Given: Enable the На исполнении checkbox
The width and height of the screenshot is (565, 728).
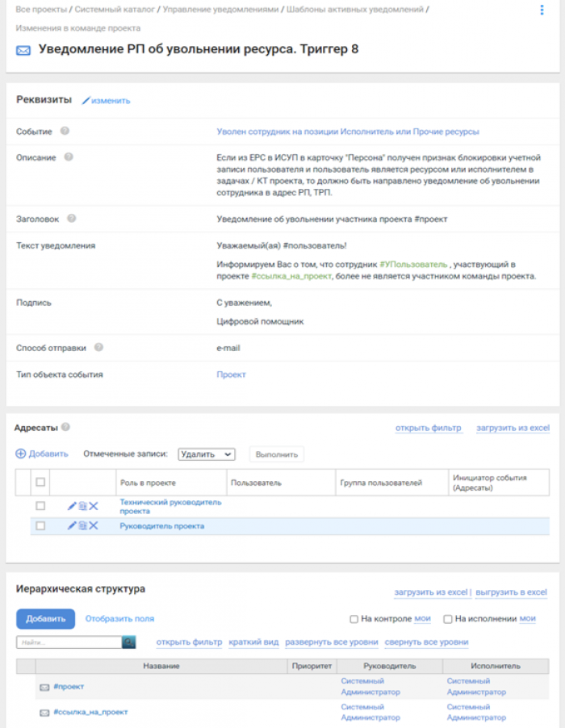Looking at the screenshot, I should [x=448, y=619].
